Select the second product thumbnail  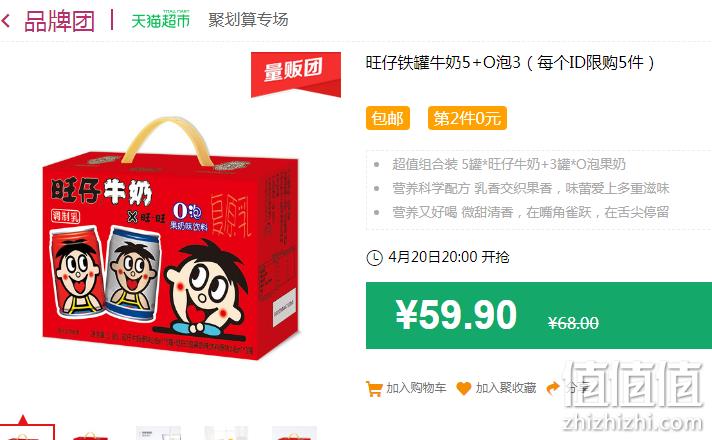90,433
